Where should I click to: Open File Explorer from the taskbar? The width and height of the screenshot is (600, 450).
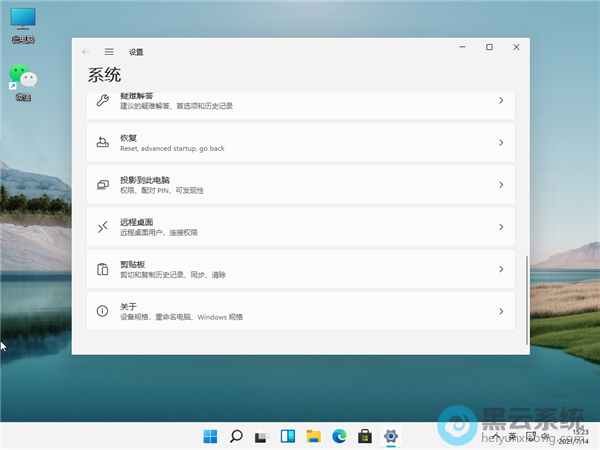click(x=313, y=436)
